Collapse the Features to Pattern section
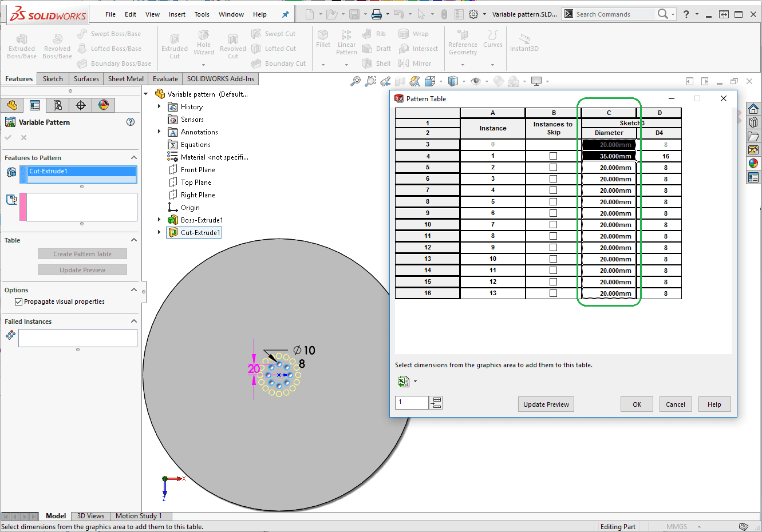 click(x=134, y=158)
